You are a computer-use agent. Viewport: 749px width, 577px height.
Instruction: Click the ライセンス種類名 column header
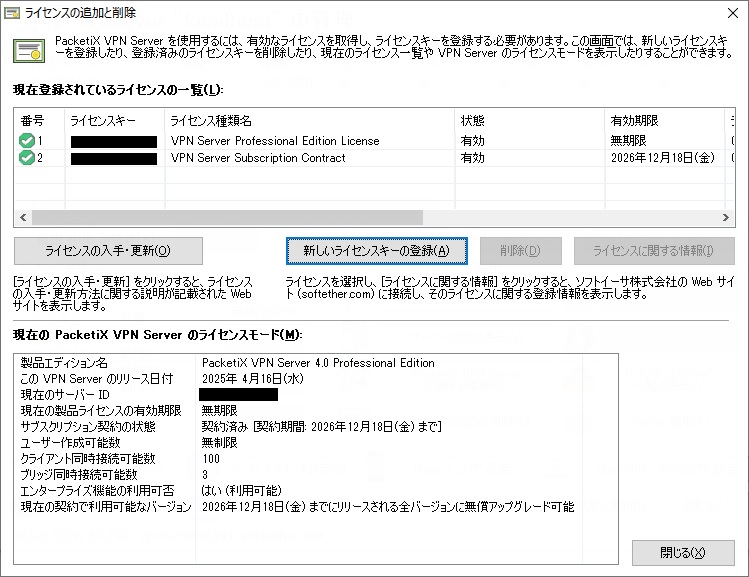[x=308, y=121]
